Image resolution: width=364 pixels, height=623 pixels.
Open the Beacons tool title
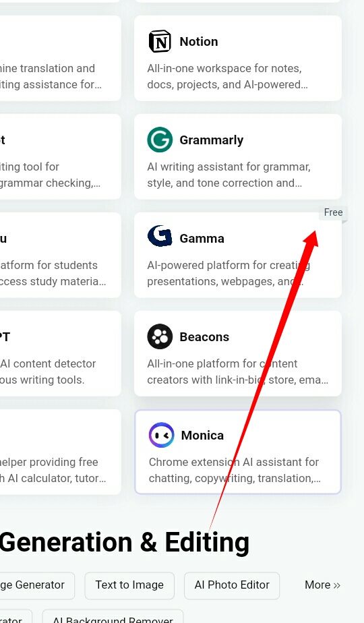point(204,337)
